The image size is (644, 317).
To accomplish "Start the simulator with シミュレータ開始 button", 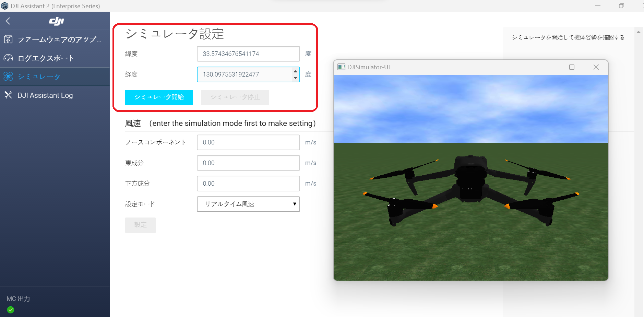I will (159, 97).
